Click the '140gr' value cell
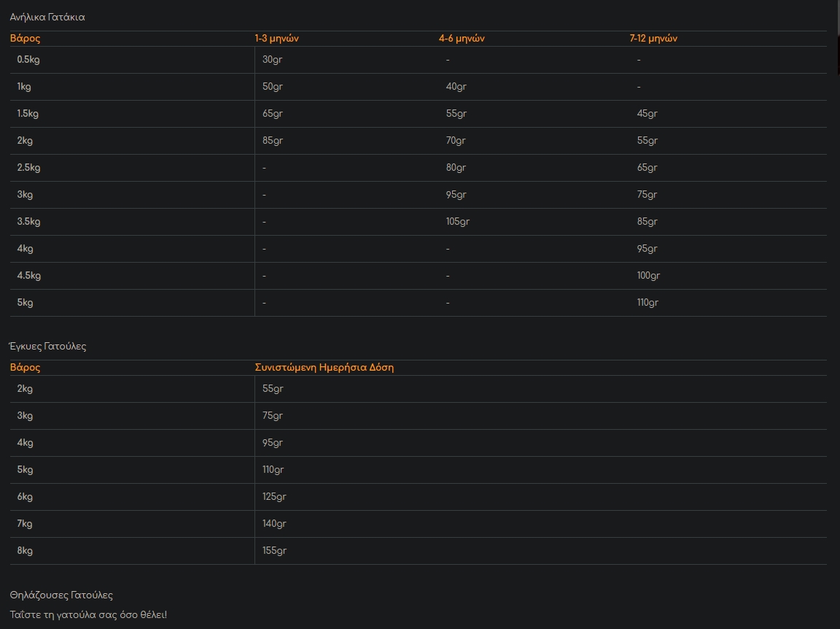This screenshot has width=840, height=629. (x=274, y=524)
